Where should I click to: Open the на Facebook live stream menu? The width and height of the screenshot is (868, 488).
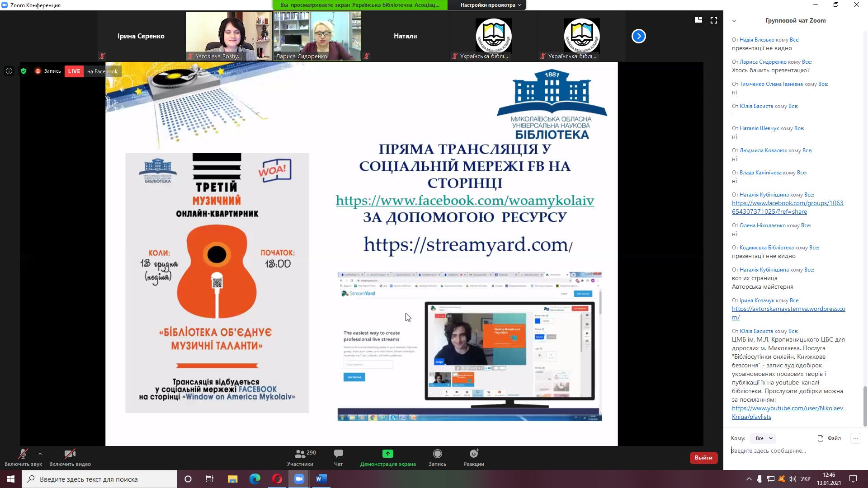102,71
